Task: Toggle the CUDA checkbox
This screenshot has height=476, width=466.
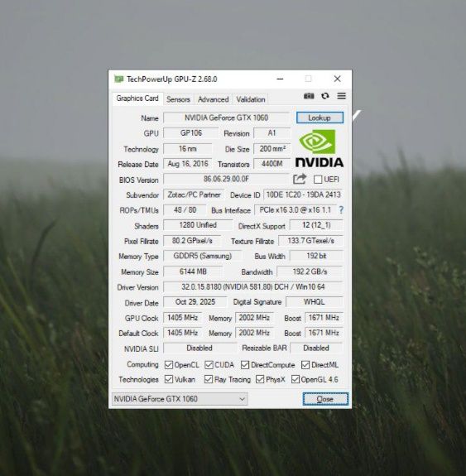Action: coord(209,364)
